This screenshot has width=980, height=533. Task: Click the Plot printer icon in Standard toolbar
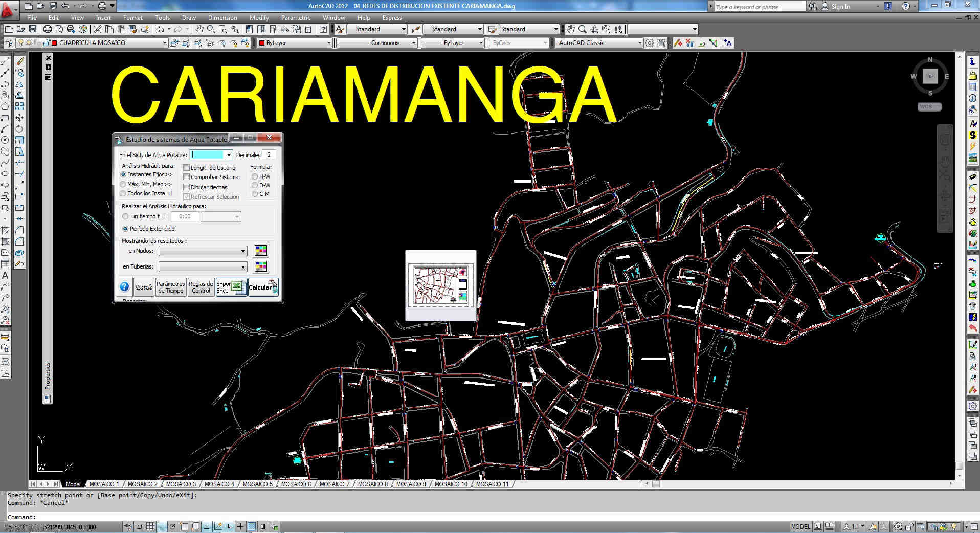click(48, 30)
